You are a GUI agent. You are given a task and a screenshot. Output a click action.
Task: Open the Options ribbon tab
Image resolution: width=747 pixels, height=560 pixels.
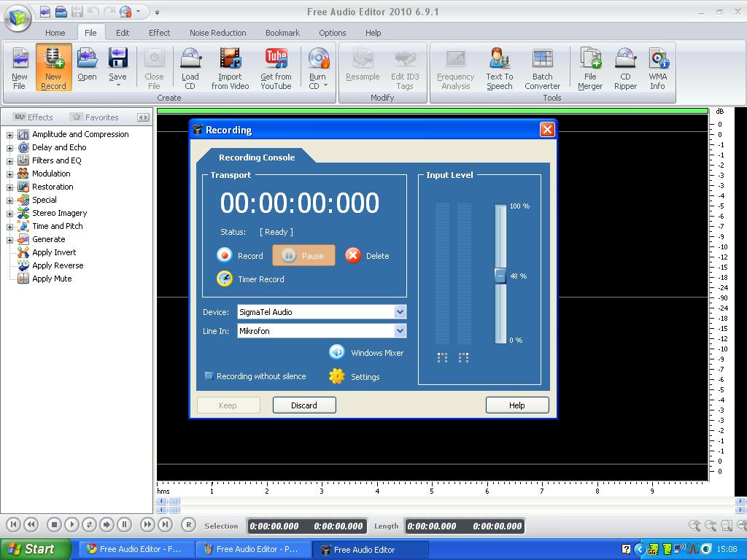coord(332,33)
